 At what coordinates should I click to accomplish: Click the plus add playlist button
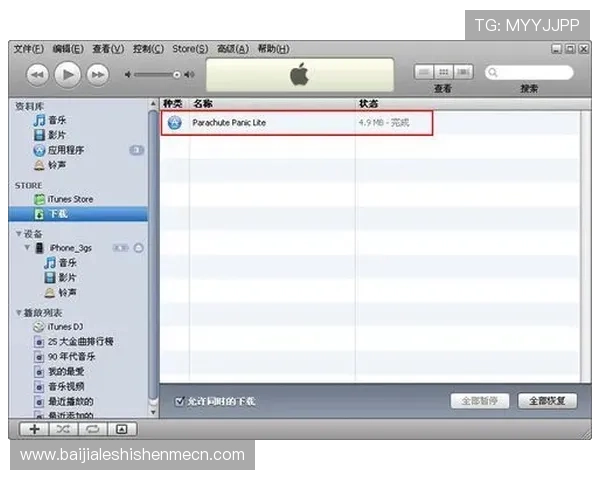click(34, 429)
